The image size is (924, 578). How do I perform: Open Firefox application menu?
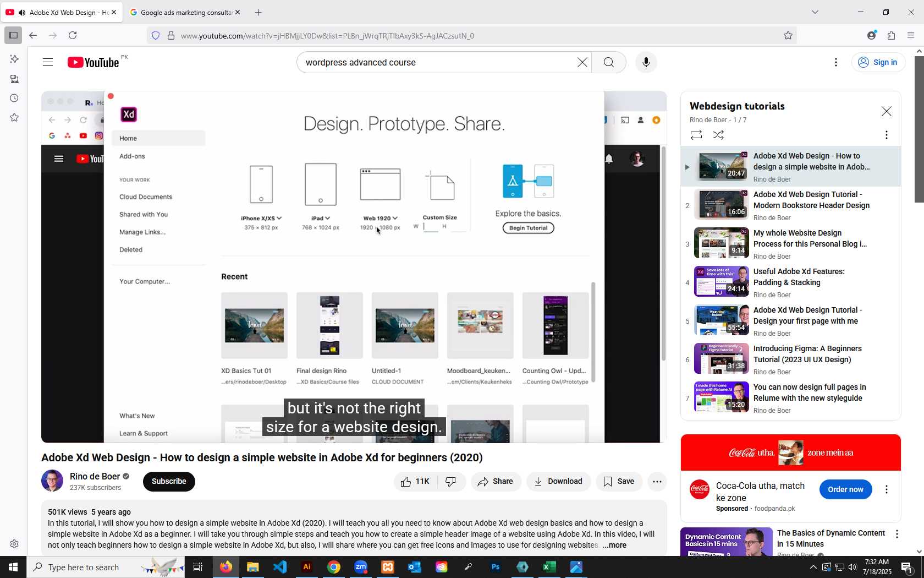pos(911,35)
